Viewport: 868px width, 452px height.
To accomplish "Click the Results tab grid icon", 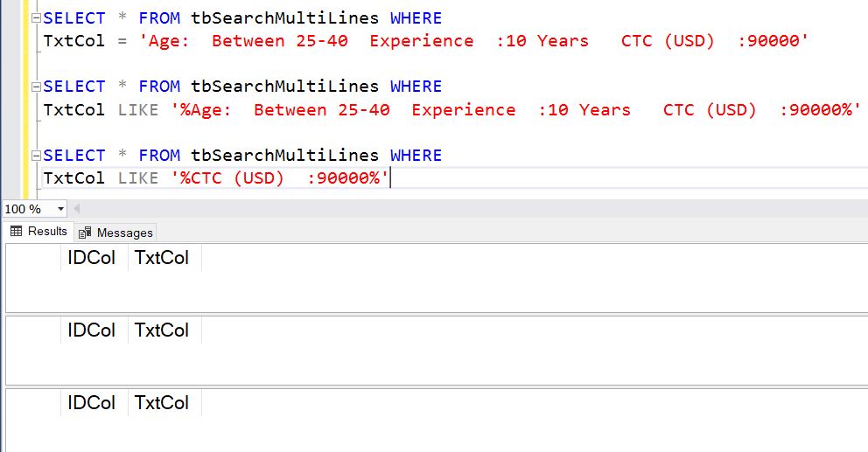I will tap(16, 232).
